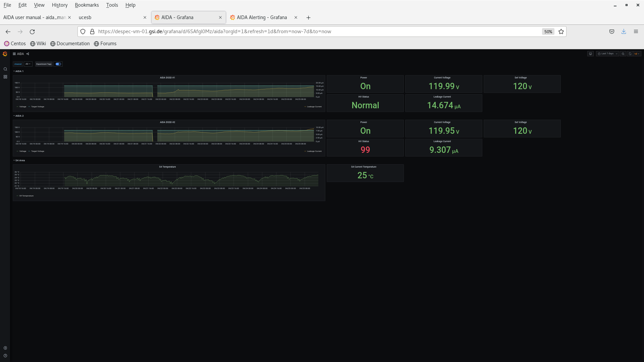The height and width of the screenshot is (362, 644).
Task: Toggle the Experiment Tags switch
Action: point(58,64)
